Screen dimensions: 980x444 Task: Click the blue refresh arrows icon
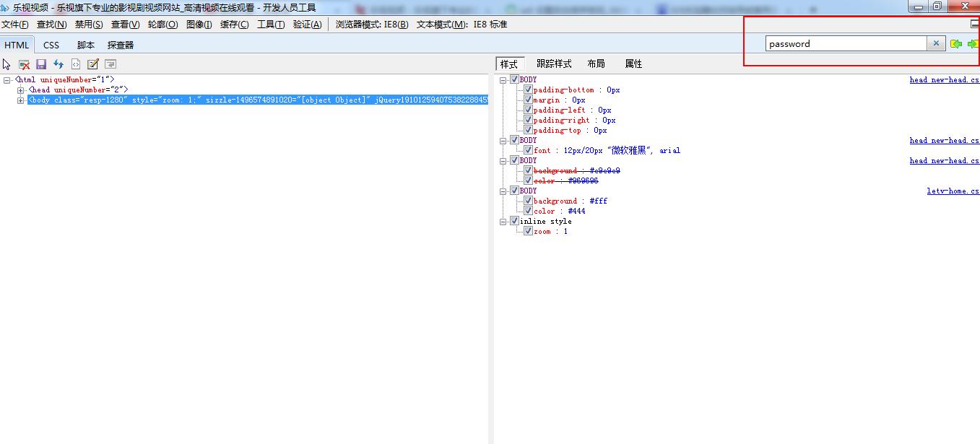coord(58,64)
